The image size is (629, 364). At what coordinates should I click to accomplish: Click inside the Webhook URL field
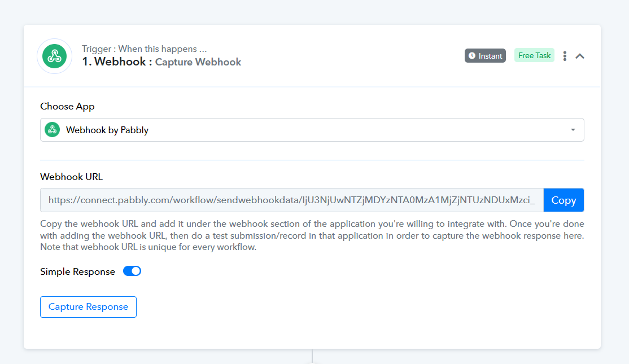click(292, 200)
